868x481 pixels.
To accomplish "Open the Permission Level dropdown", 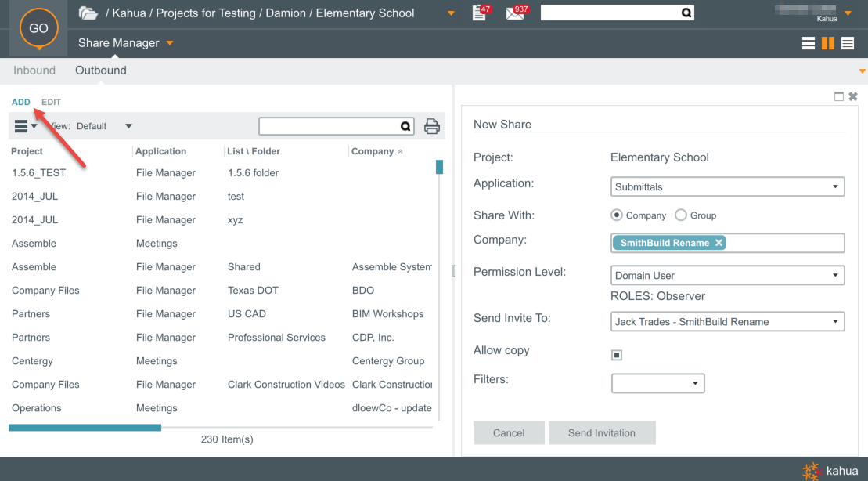I will pos(727,276).
